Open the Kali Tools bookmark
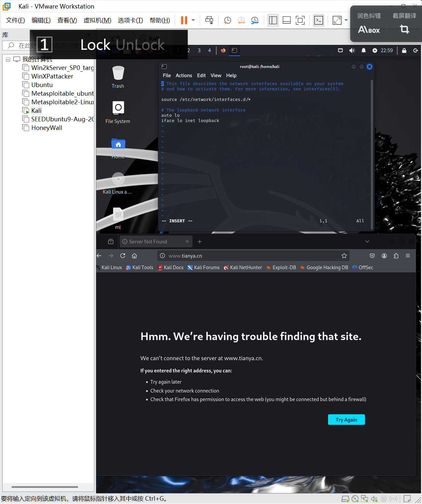The height and width of the screenshot is (504, 422). click(x=140, y=268)
